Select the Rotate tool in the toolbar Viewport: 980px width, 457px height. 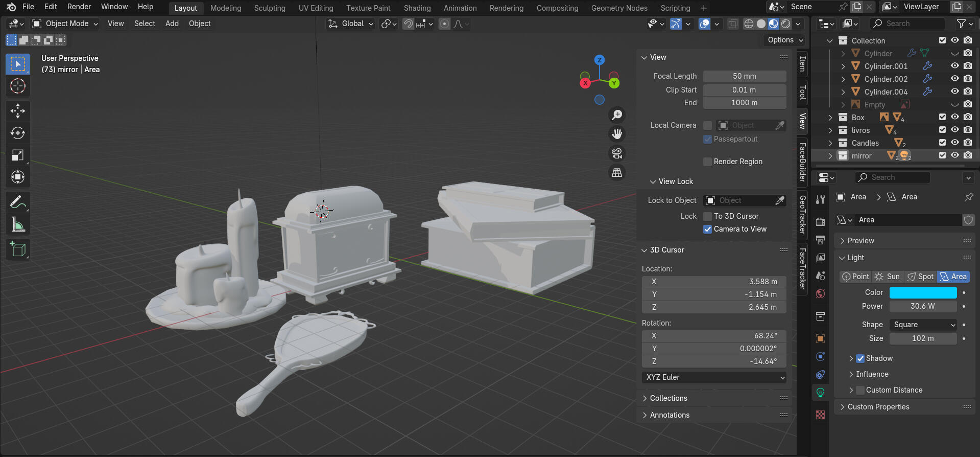pyautogui.click(x=18, y=133)
